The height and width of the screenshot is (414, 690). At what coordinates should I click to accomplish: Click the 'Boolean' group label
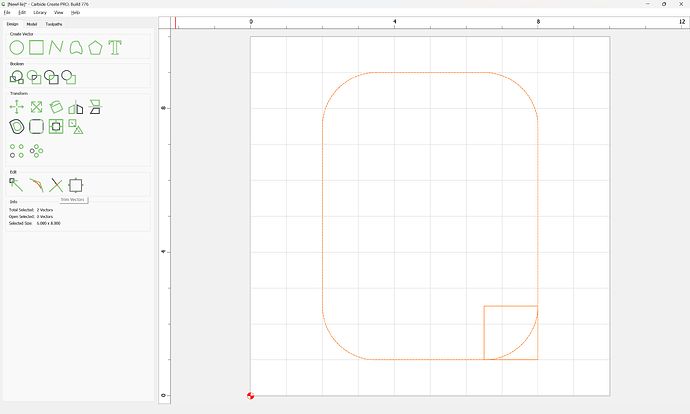point(17,64)
